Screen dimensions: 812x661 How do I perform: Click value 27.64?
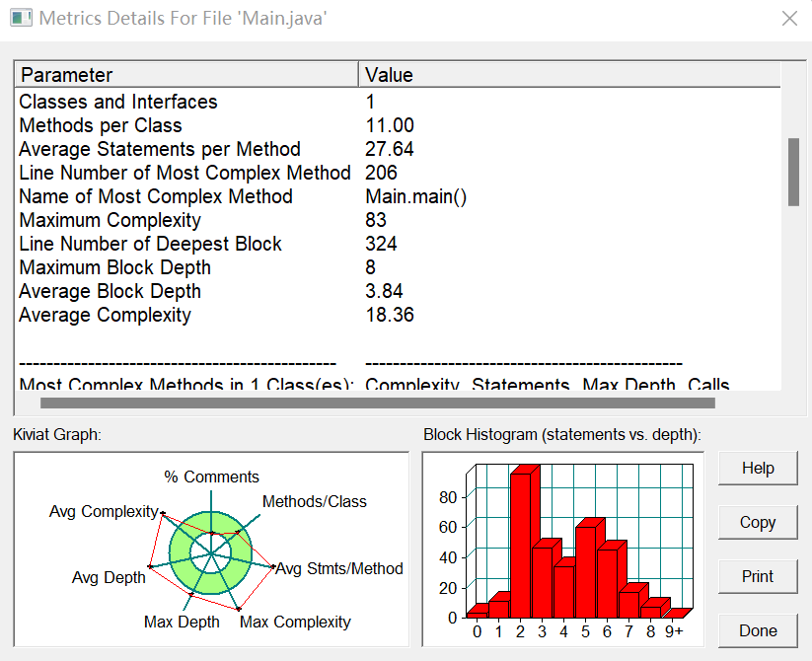tap(390, 149)
